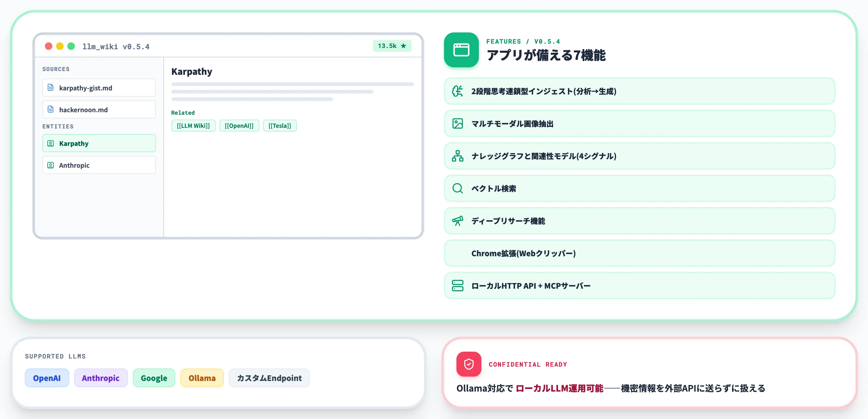
Task: Select the ナレッジグラフと関連性モデル feature row
Action: 639,156
